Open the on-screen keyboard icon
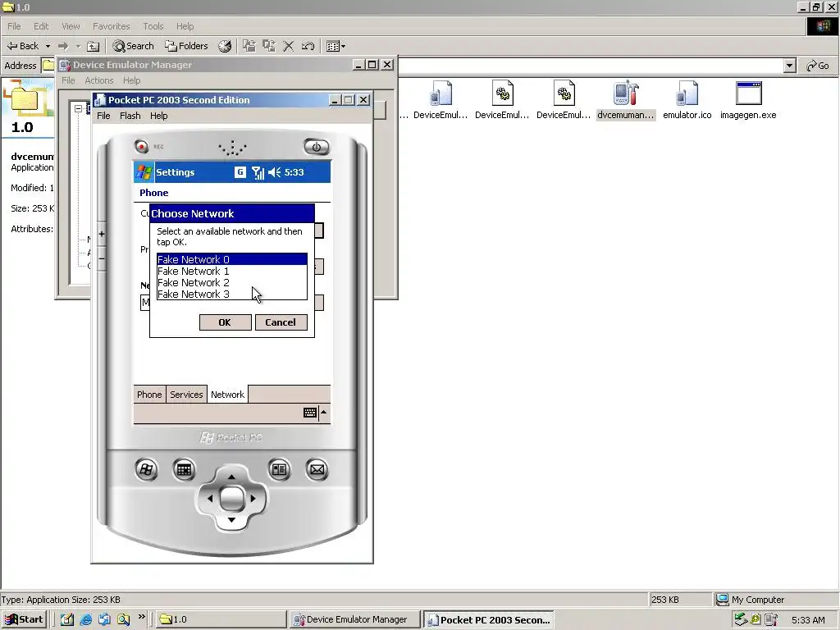Screen dimensions: 840x630 (x=309, y=413)
